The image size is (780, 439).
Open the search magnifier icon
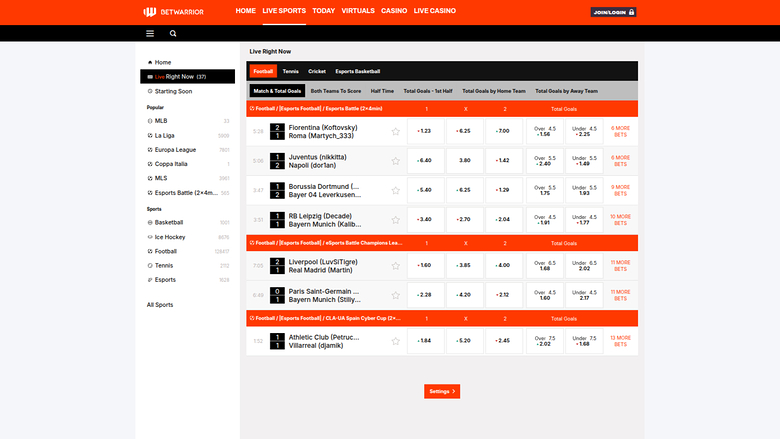tap(173, 33)
